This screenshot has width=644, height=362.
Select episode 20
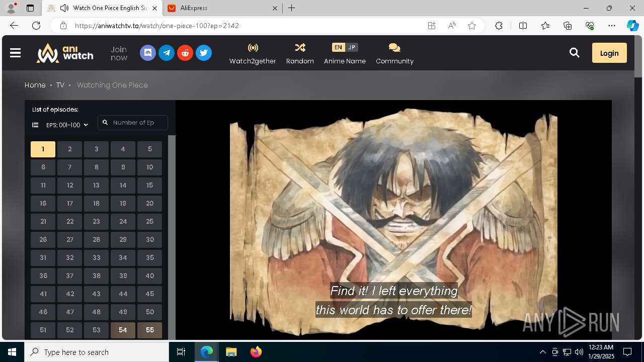(x=149, y=204)
